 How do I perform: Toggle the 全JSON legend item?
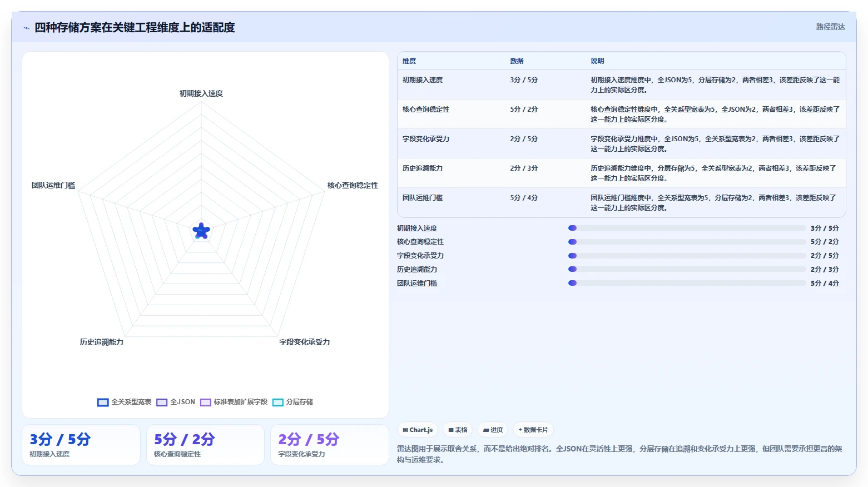pyautogui.click(x=176, y=402)
